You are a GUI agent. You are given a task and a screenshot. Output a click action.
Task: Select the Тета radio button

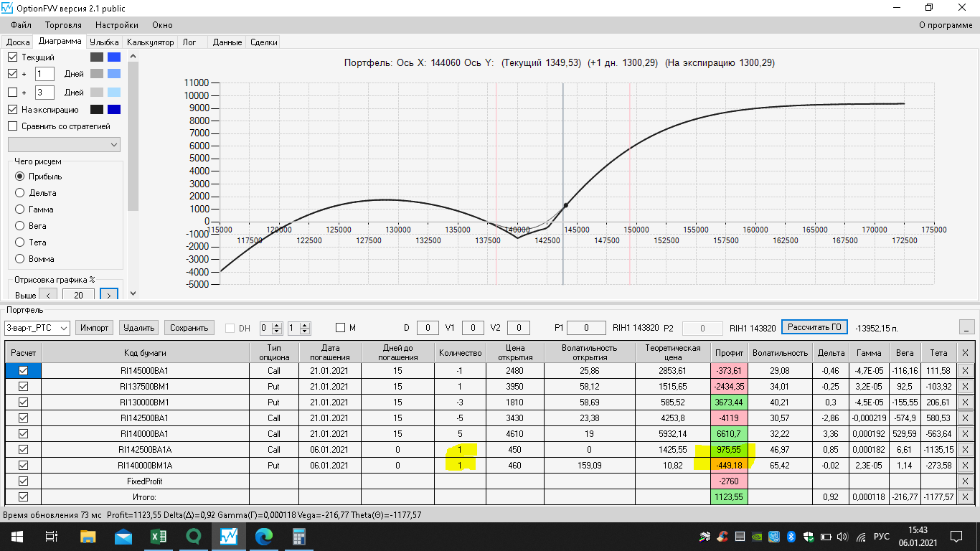click(x=20, y=242)
